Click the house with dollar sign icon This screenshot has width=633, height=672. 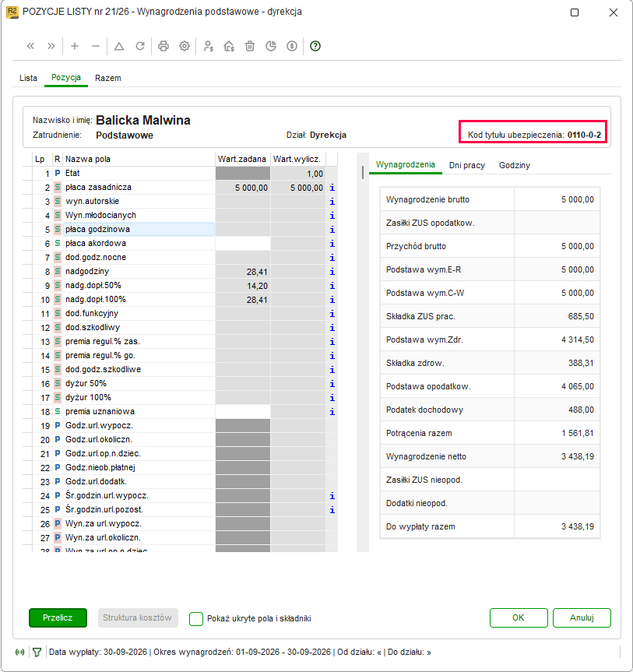229,46
